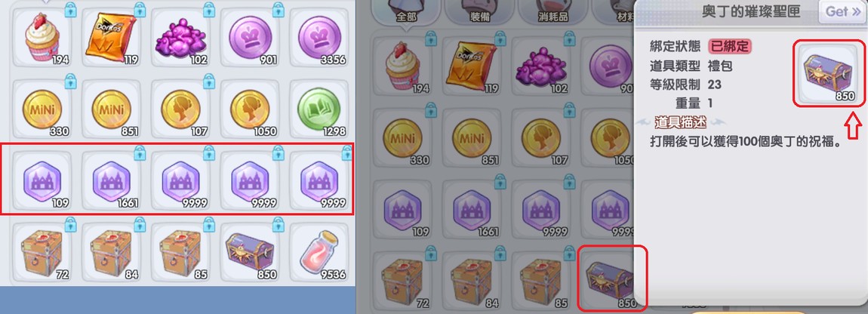Choose the green book coin showing 1298
868x314 pixels.
[319, 109]
